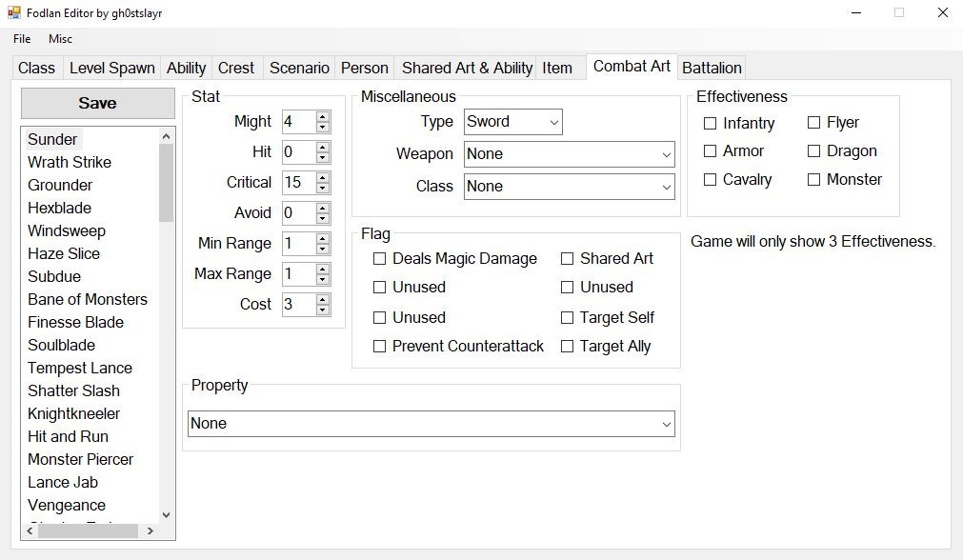Toggle the Shared Art flag
The image size is (963, 560).
(x=570, y=258)
